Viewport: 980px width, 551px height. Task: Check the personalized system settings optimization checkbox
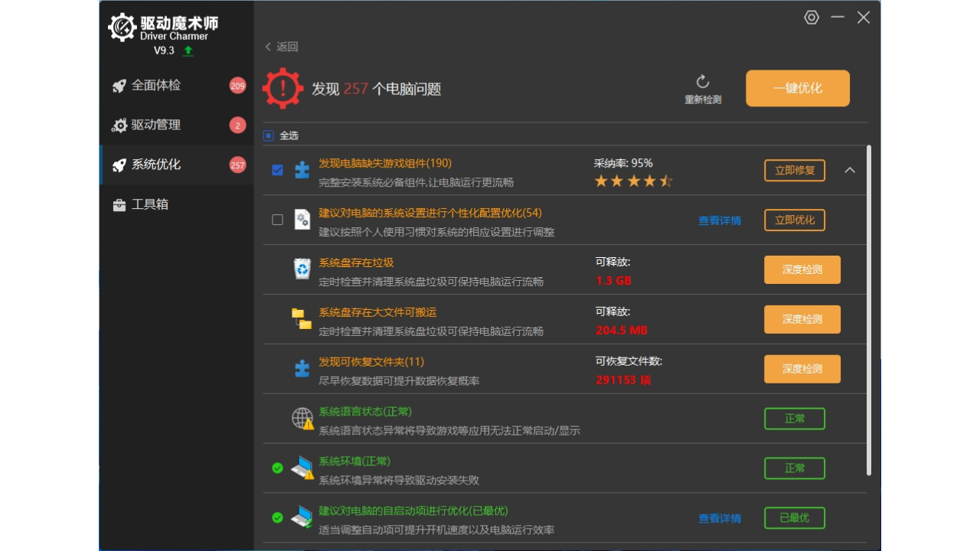(277, 220)
